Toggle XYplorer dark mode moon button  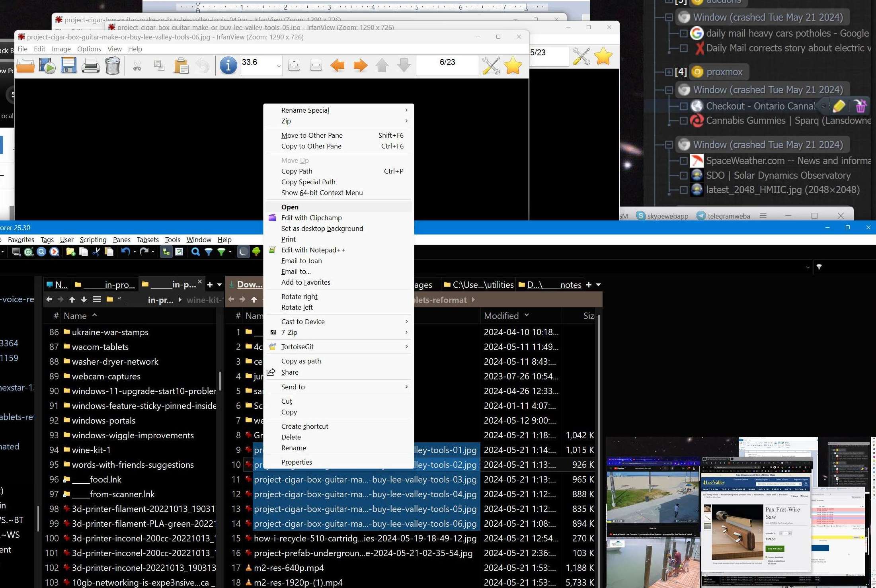click(x=243, y=252)
